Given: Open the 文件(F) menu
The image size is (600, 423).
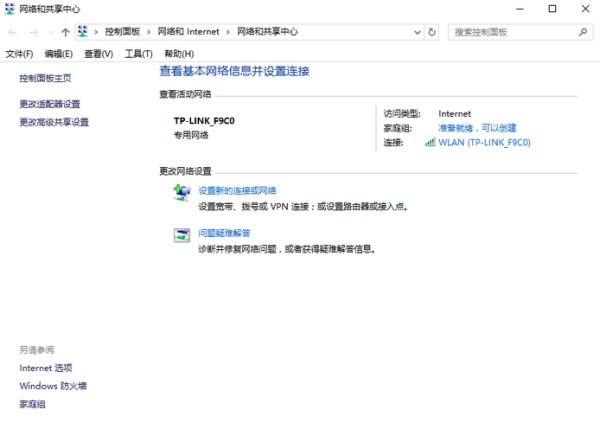Looking at the screenshot, I should coord(19,53).
